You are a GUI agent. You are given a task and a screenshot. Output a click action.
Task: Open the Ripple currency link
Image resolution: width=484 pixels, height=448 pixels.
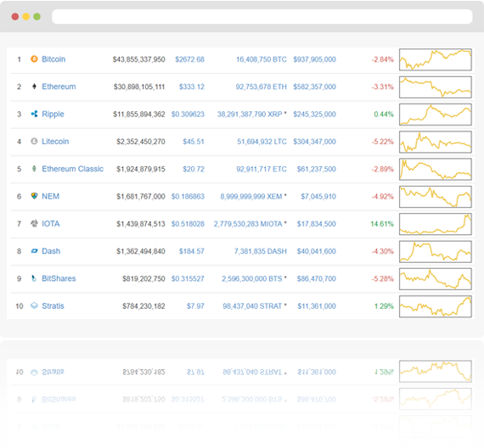[x=53, y=115]
